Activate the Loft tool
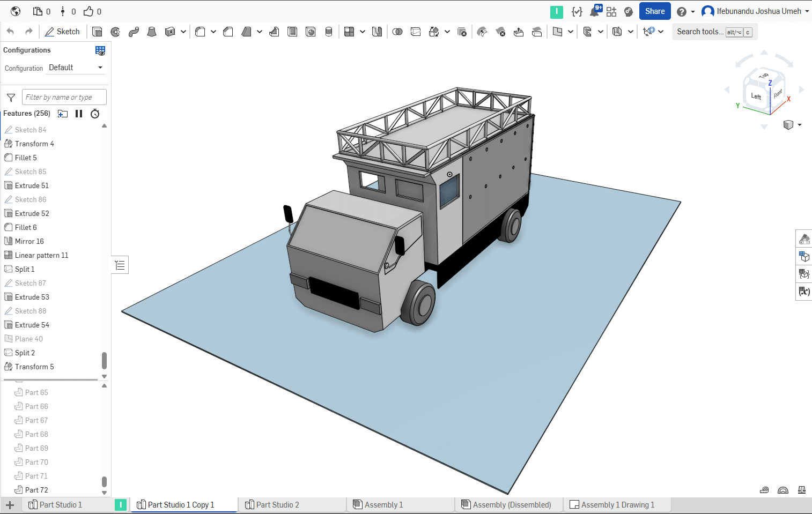The image size is (812, 514). click(x=152, y=32)
